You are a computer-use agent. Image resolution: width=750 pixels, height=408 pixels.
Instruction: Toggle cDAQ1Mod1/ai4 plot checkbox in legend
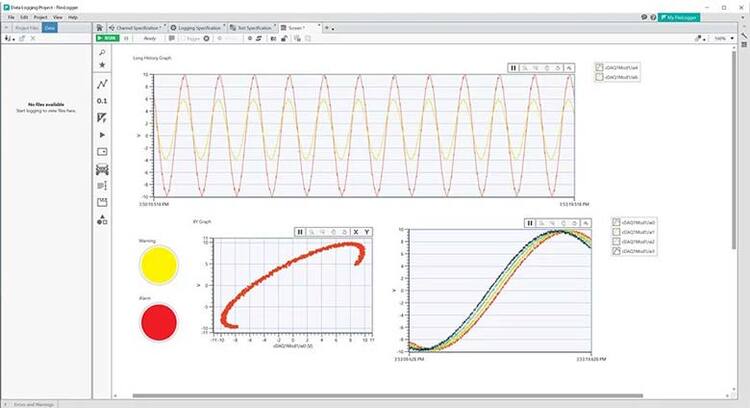click(599, 68)
